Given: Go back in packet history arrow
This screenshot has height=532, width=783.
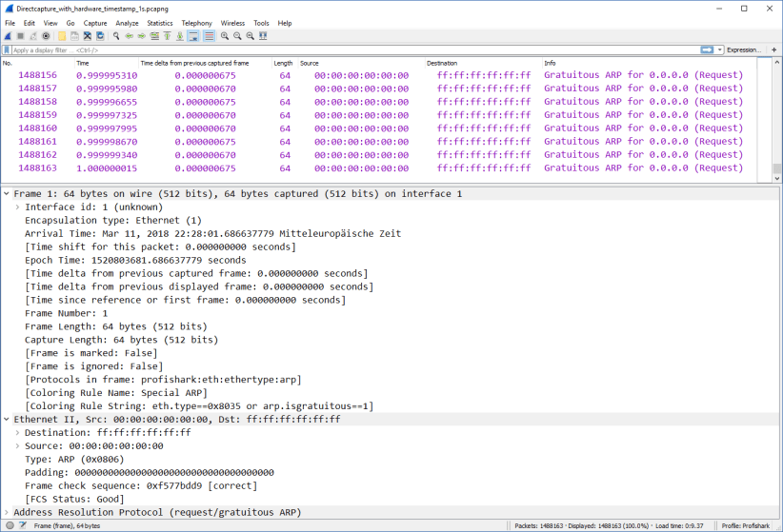Looking at the screenshot, I should coord(129,36).
